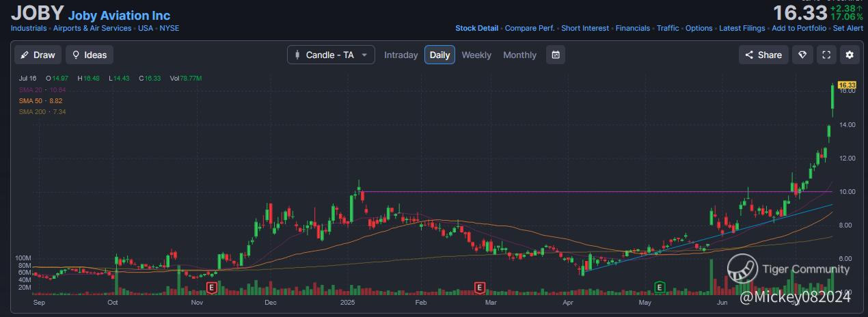The height and width of the screenshot is (317, 868).
Task: Expand the Candle - TA chart type dropdown
Action: tap(331, 55)
